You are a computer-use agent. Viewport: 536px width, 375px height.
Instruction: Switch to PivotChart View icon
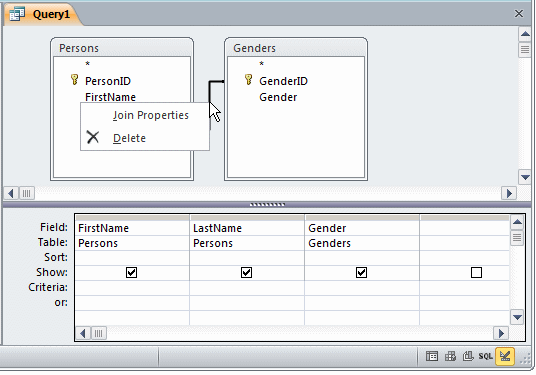pos(468,356)
